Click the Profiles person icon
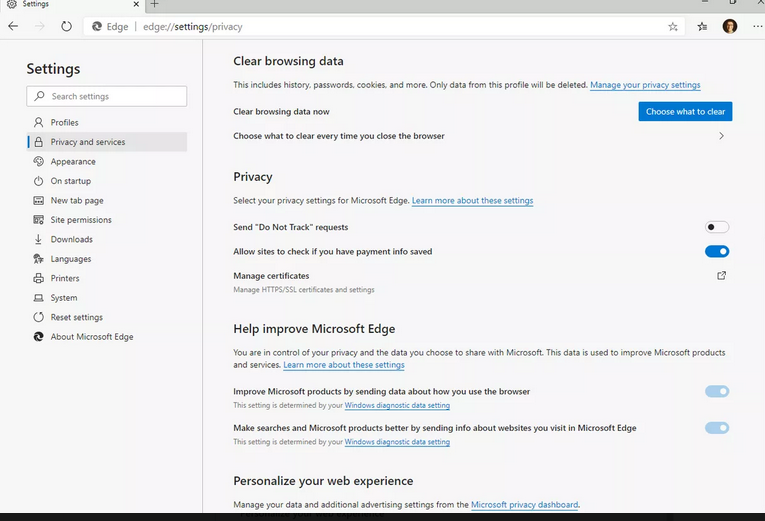Viewport: 765px width, 521px height. [x=39, y=122]
